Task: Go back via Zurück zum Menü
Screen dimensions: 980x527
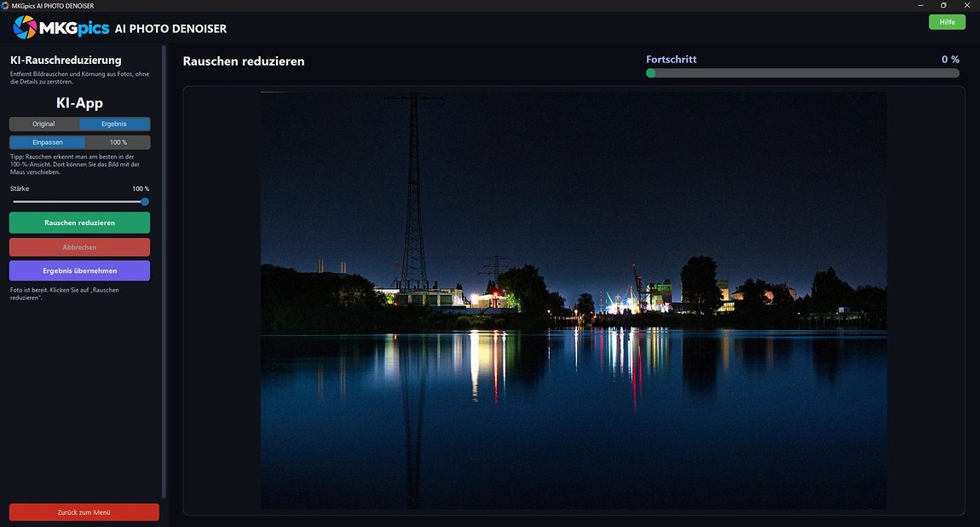Action: click(84, 512)
